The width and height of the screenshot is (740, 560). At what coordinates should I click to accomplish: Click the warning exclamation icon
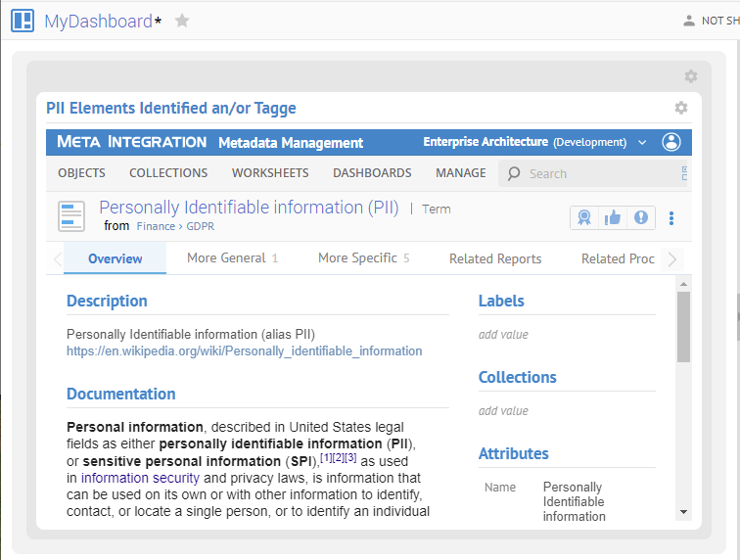pos(641,217)
